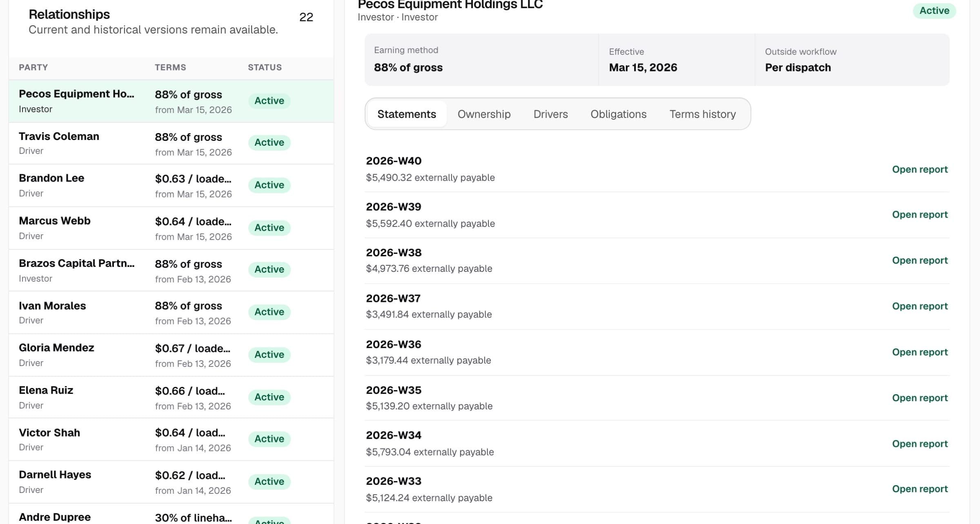The image size is (980, 524).
Task: Click the Pecos Equipment Holdings investor row
Action: point(171,101)
